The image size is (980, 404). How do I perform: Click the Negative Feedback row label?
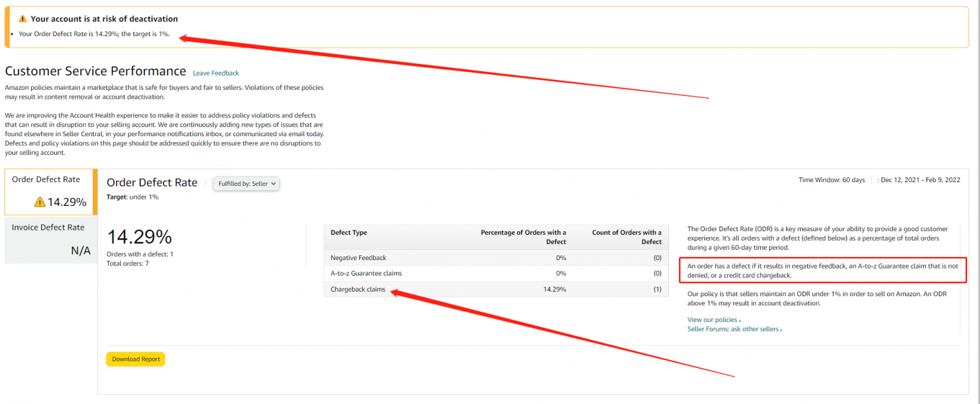(358, 258)
